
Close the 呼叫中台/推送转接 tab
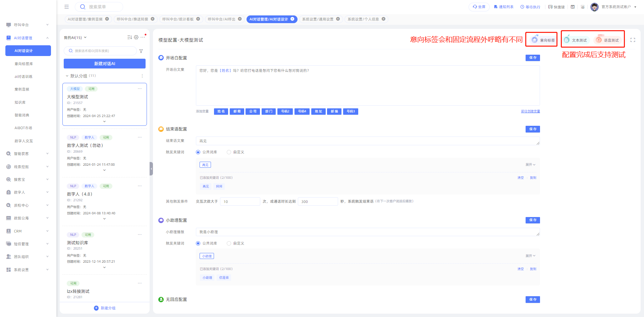point(153,19)
